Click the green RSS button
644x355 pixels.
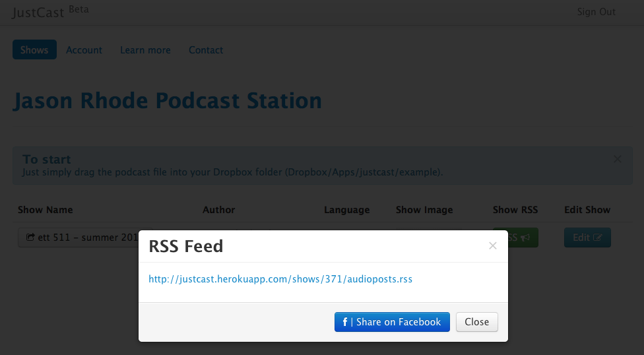(x=523, y=238)
